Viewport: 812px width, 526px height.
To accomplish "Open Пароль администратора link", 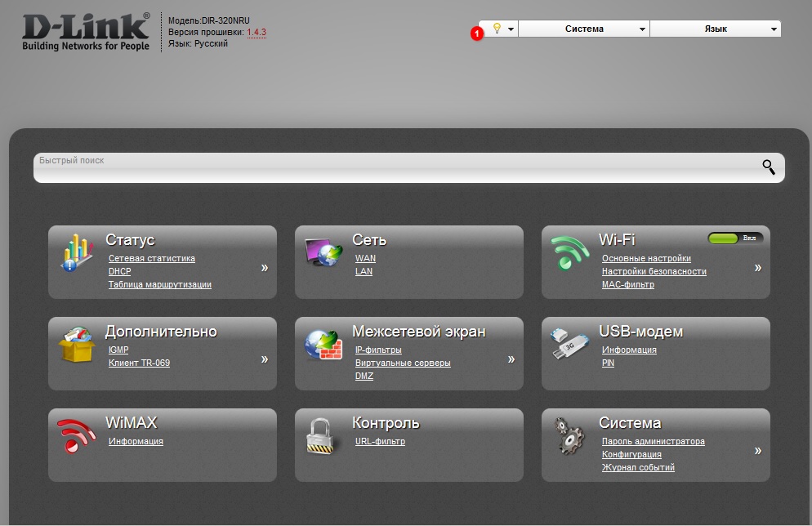I will tap(653, 442).
